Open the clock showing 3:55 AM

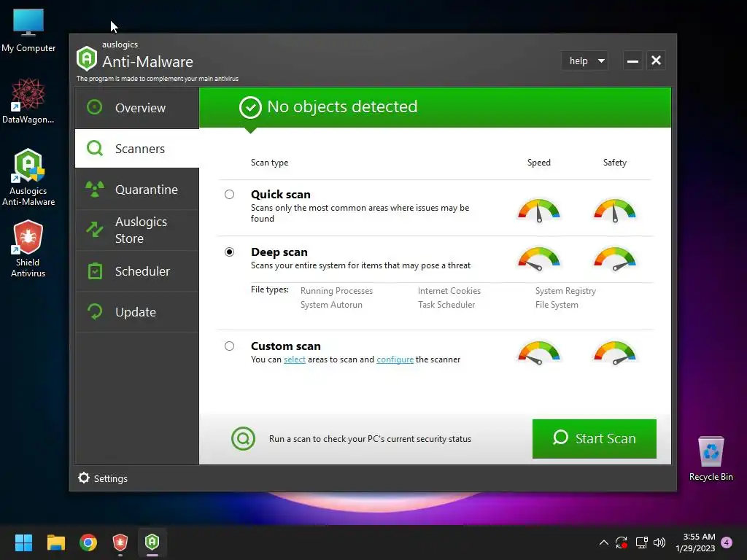pyautogui.click(x=695, y=542)
